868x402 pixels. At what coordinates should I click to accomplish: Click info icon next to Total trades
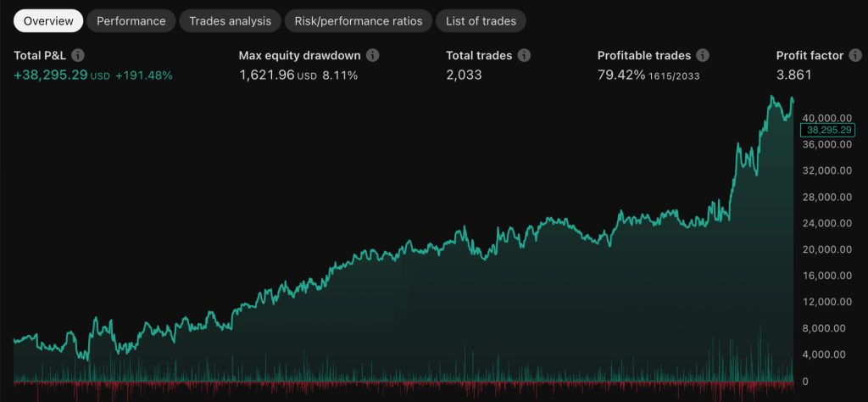(524, 55)
